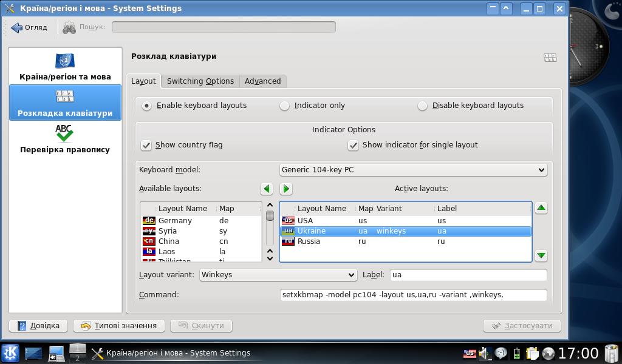Open the Klipper clipboard tray icon
Viewport: 622px width, 364px height.
[532, 353]
